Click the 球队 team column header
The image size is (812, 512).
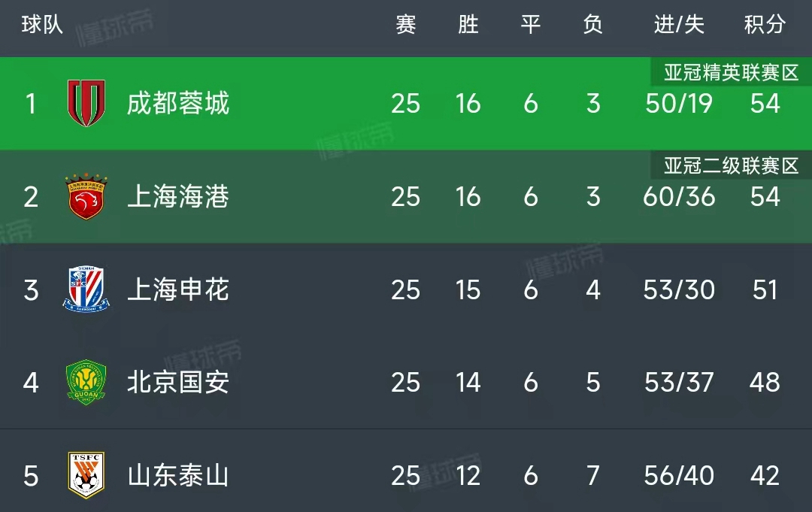click(42, 25)
